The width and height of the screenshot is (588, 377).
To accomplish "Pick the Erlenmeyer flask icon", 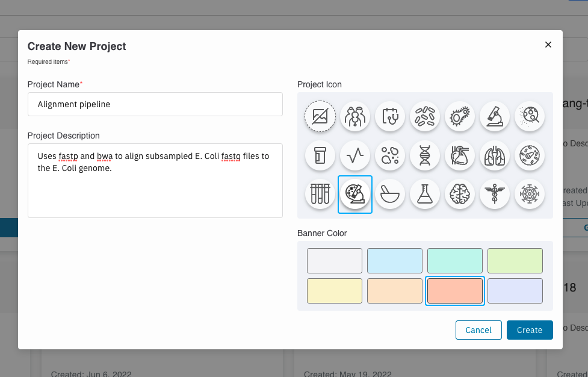I will pos(424,195).
